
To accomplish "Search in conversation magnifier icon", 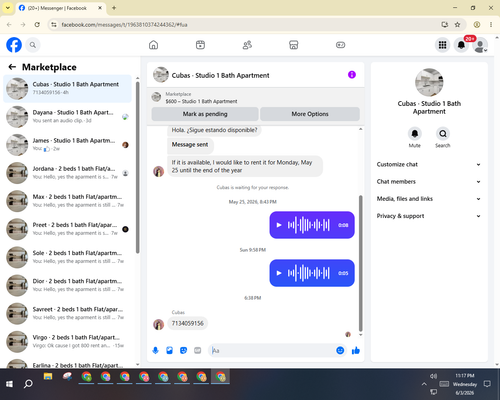I will pos(443,134).
